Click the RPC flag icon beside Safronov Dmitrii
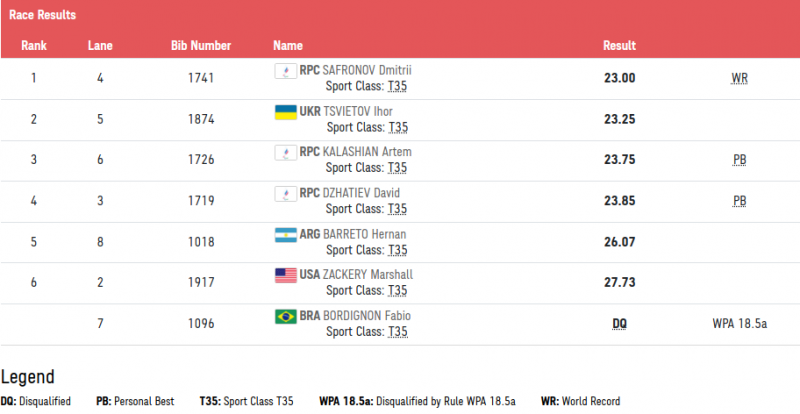 point(285,70)
